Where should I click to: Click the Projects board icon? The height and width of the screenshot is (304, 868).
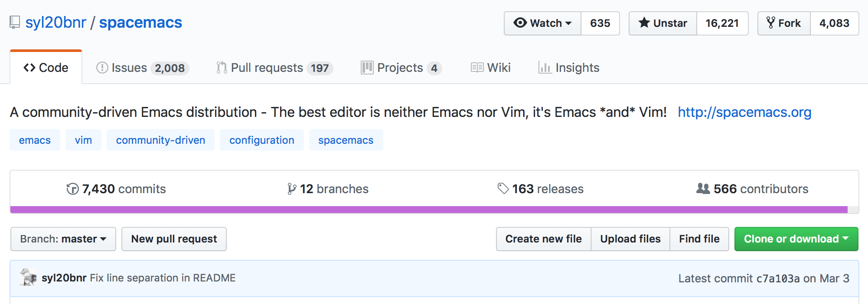367,68
